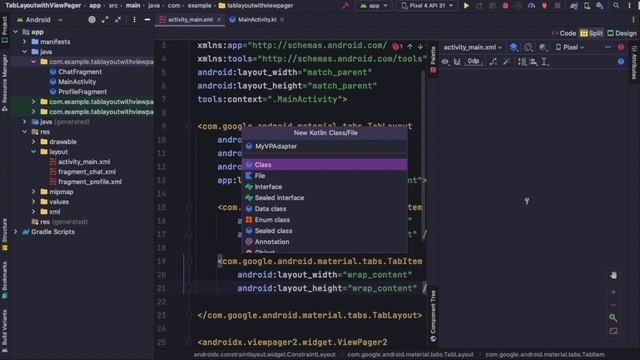
Task: Select Interface in the popup list
Action: click(325, 187)
